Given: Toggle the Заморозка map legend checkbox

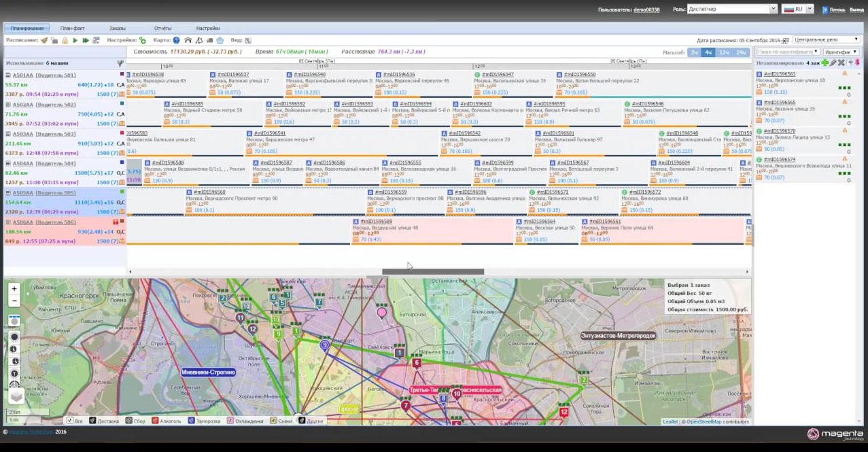Looking at the screenshot, I should (x=192, y=421).
